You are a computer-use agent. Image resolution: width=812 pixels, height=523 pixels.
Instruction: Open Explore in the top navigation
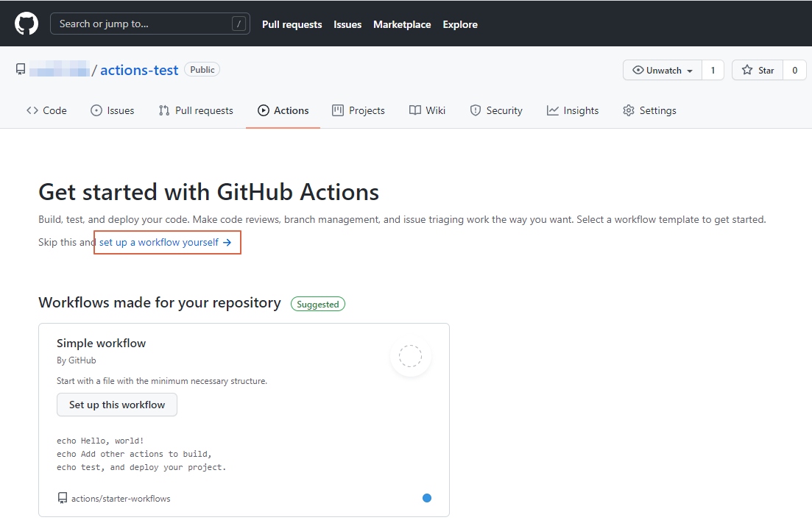tap(460, 24)
